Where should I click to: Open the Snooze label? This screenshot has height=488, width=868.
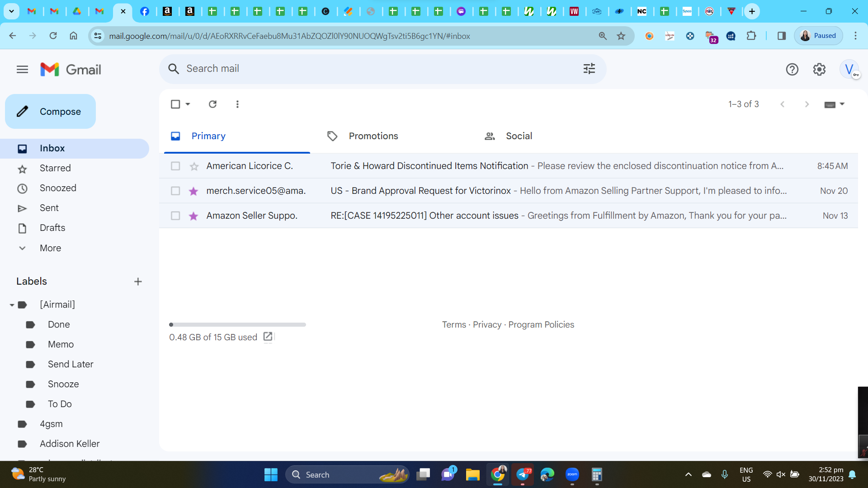coord(63,385)
